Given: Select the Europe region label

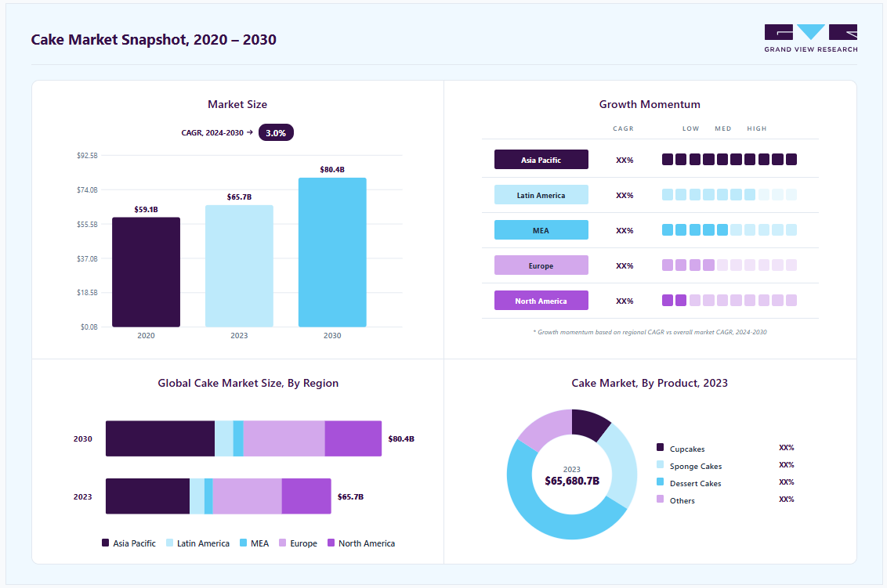Looking at the screenshot, I should pos(541,265).
